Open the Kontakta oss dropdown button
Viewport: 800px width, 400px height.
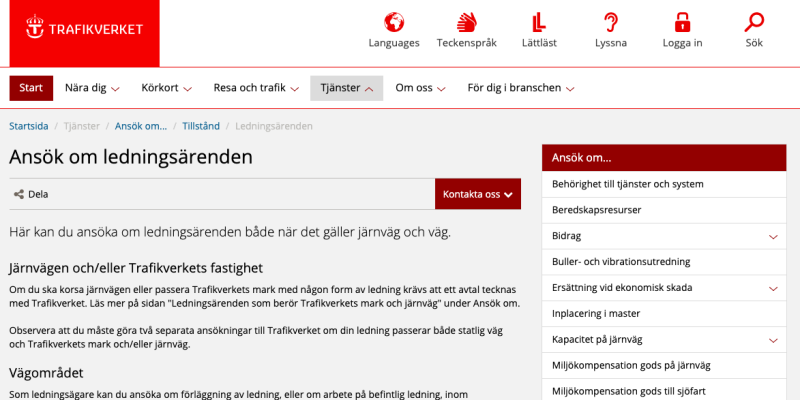(x=478, y=194)
